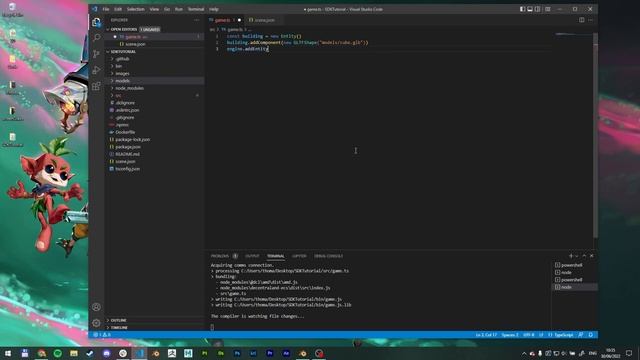Image resolution: width=640 pixels, height=360 pixels.
Task: Open the Accounts menu icon
Action: (96, 307)
